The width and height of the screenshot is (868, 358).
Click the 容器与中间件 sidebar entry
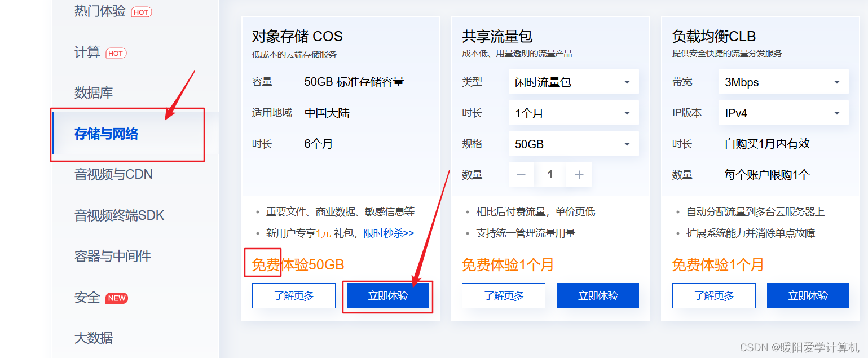(x=111, y=256)
